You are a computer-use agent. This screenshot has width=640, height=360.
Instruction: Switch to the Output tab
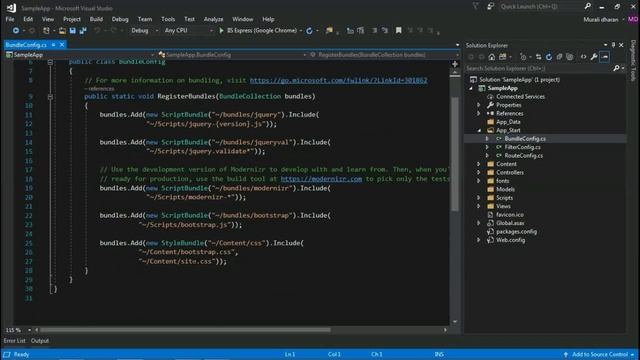point(40,340)
